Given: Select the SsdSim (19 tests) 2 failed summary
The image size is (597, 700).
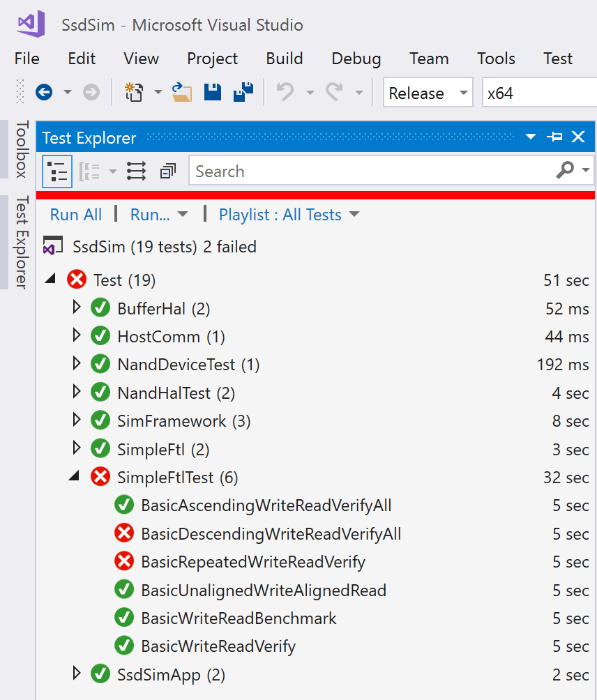Looking at the screenshot, I should tap(165, 246).
